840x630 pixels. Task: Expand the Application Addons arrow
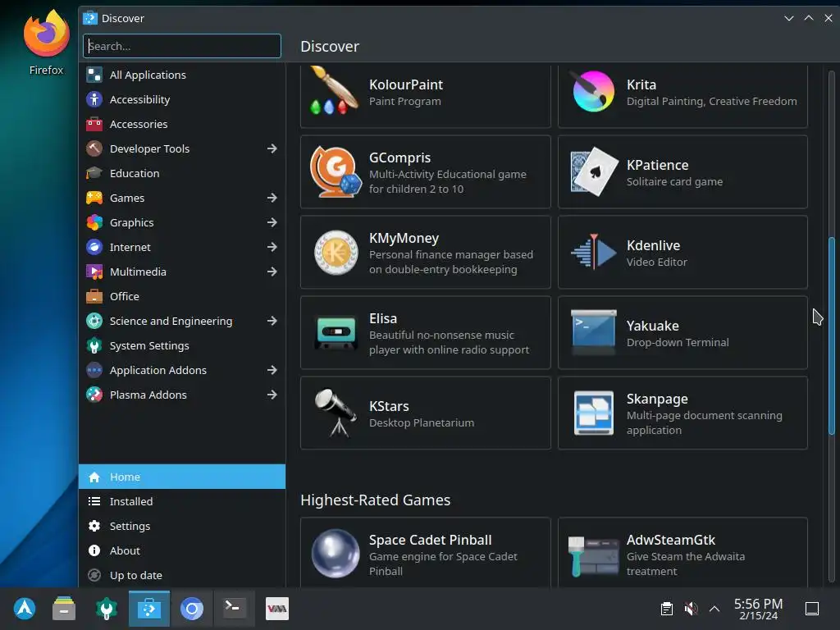(272, 370)
